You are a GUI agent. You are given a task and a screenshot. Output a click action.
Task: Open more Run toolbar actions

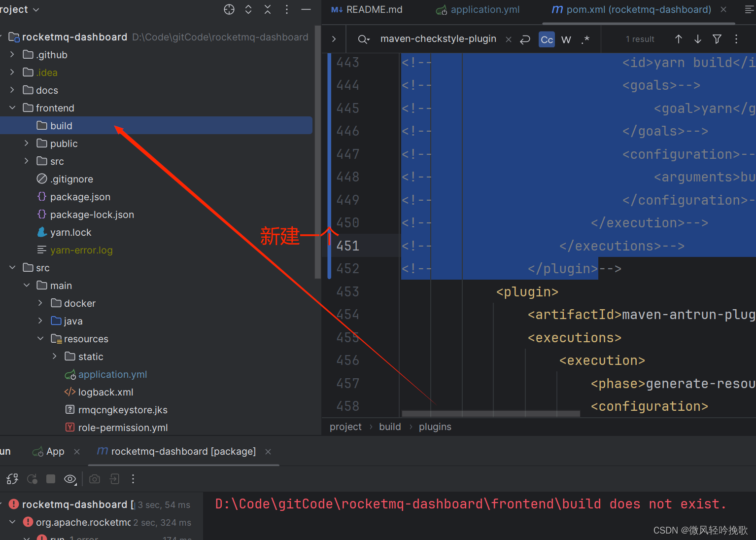tap(133, 479)
